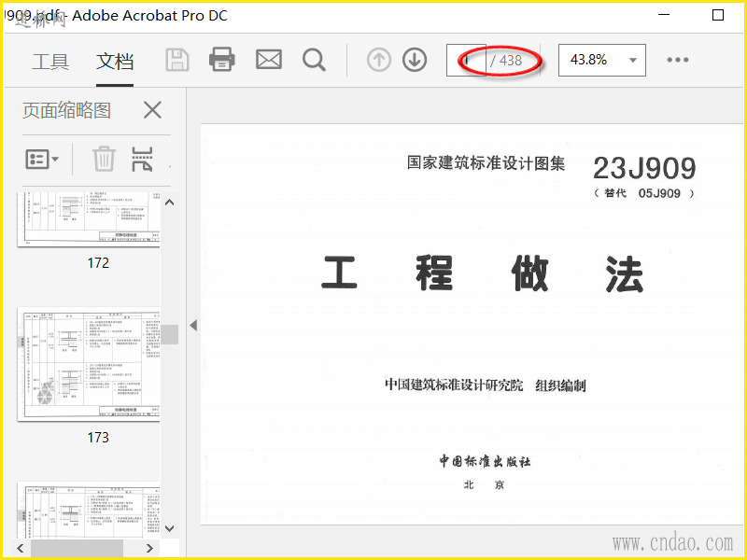This screenshot has height=560, width=747.
Task: Send file by email envelope icon
Action: coord(269,60)
